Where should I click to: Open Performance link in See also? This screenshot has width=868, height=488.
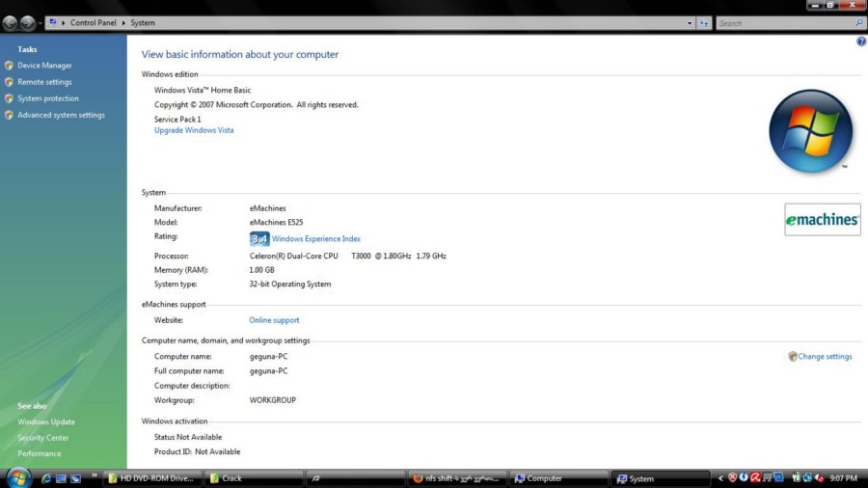tap(40, 453)
